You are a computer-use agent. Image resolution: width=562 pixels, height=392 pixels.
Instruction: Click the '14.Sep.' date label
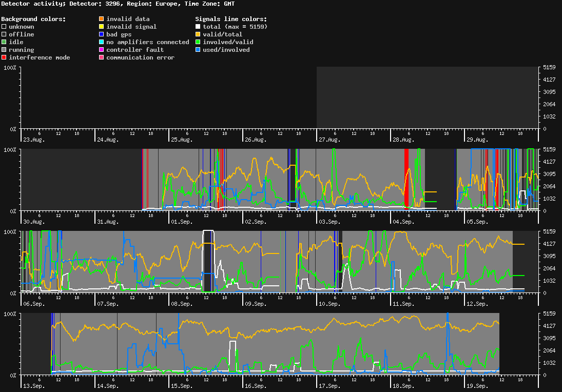click(108, 386)
